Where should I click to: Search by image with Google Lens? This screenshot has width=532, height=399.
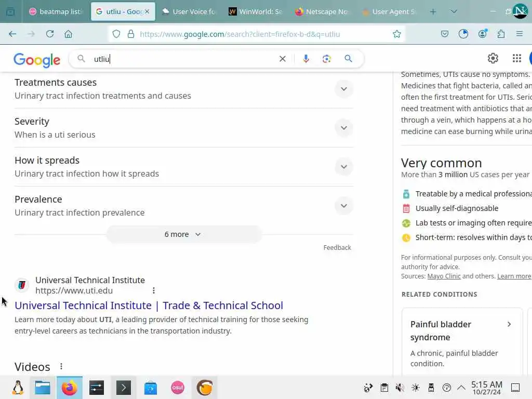pos(326,59)
